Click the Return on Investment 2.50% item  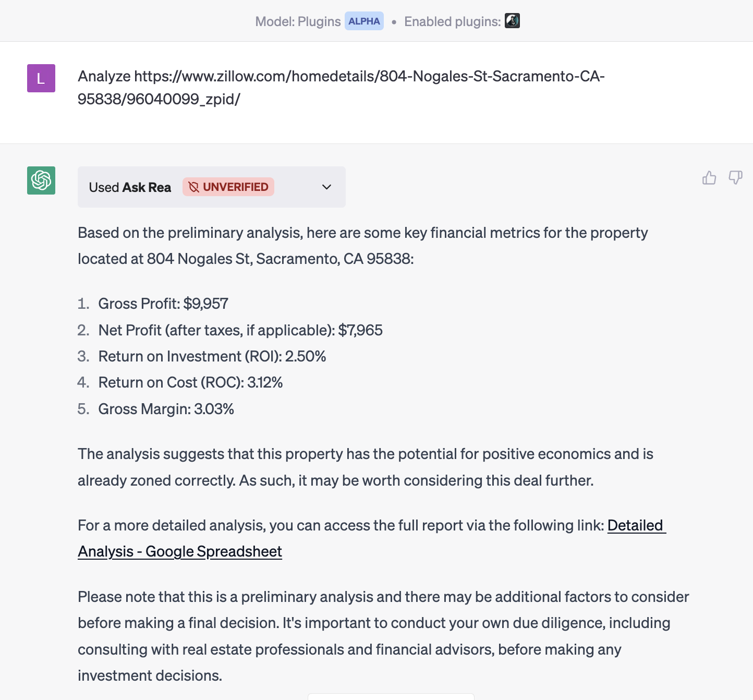pyautogui.click(x=212, y=356)
